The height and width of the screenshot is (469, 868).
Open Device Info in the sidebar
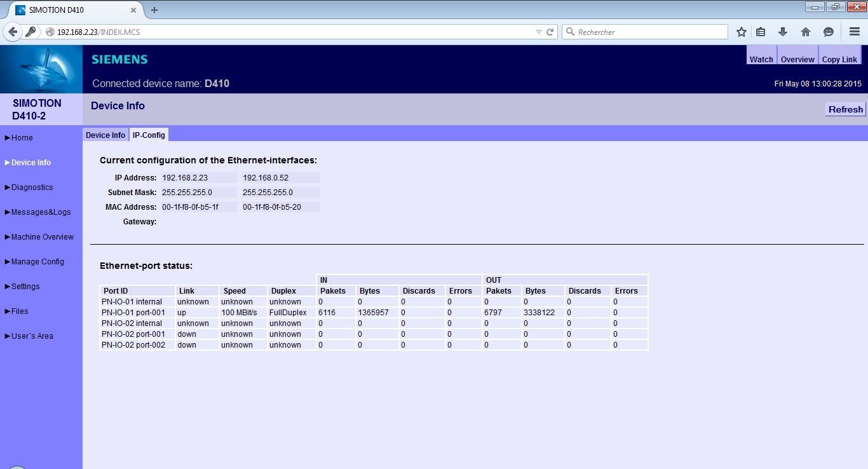31,163
